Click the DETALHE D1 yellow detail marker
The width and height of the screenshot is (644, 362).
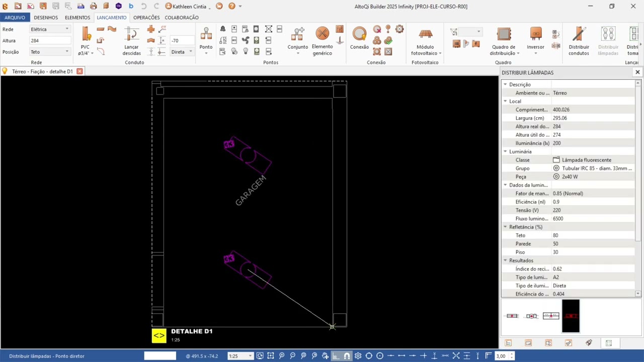pyautogui.click(x=159, y=335)
